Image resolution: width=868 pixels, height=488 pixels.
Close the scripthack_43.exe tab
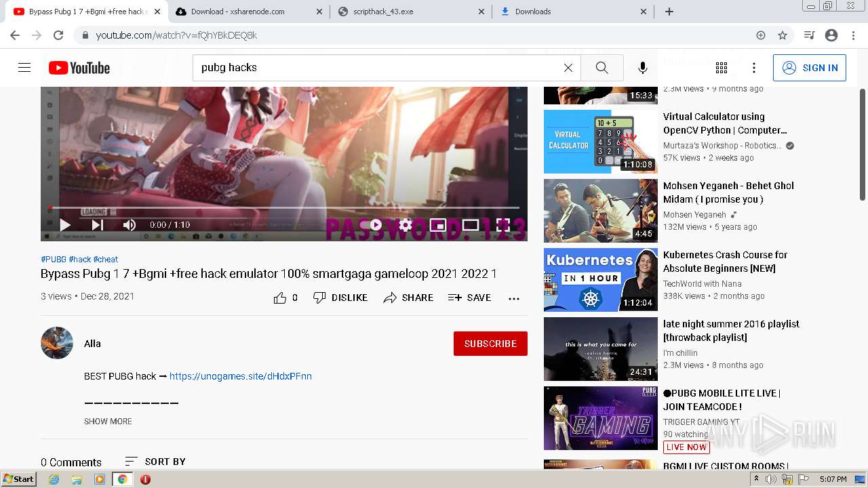click(481, 12)
